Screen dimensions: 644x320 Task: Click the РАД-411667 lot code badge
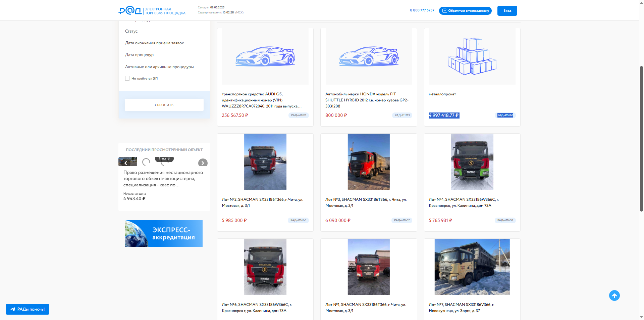[x=402, y=220]
